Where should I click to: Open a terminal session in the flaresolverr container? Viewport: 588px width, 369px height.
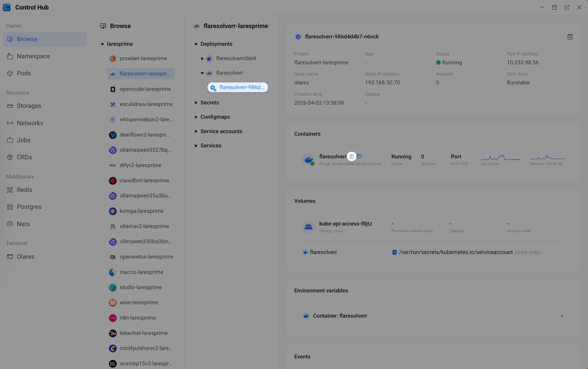[360, 156]
